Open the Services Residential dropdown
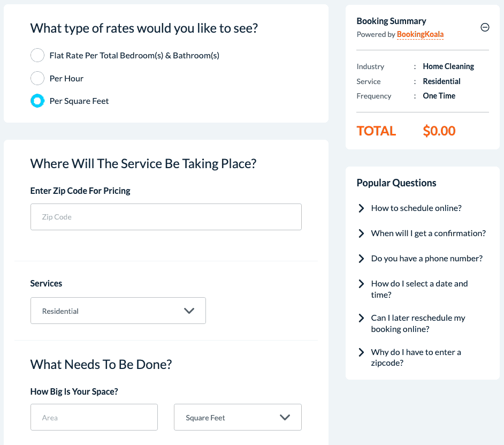The width and height of the screenshot is (504, 445). pos(118,311)
